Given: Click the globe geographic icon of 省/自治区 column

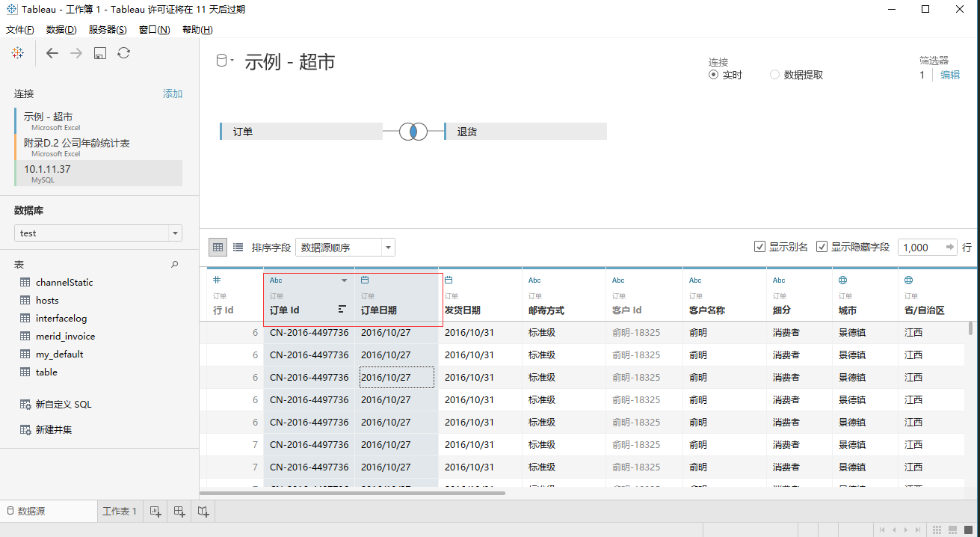Looking at the screenshot, I should [x=908, y=280].
